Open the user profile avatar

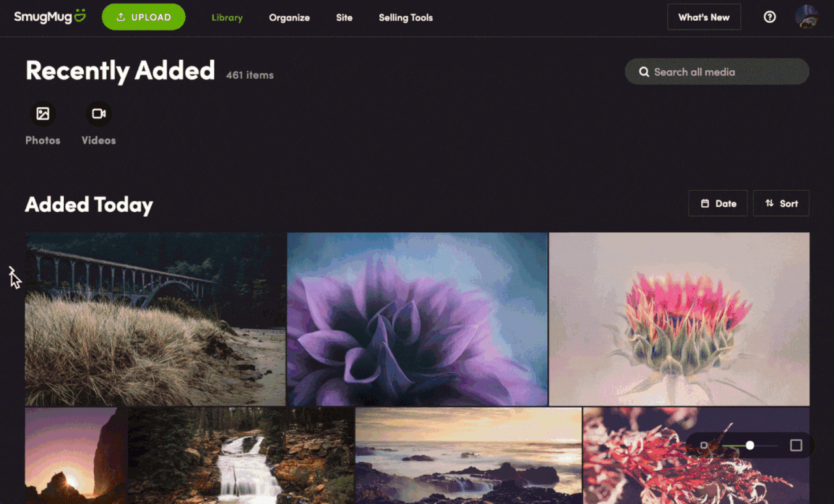pos(807,17)
